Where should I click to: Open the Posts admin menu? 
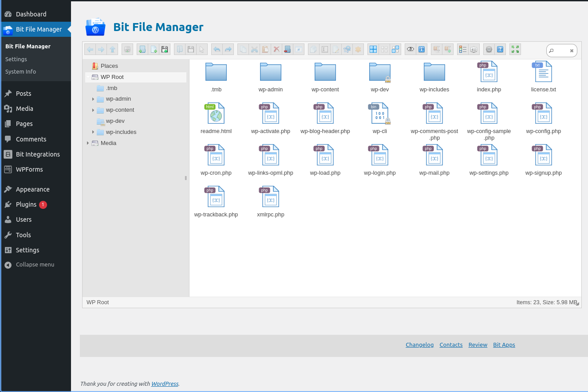[x=36, y=94]
